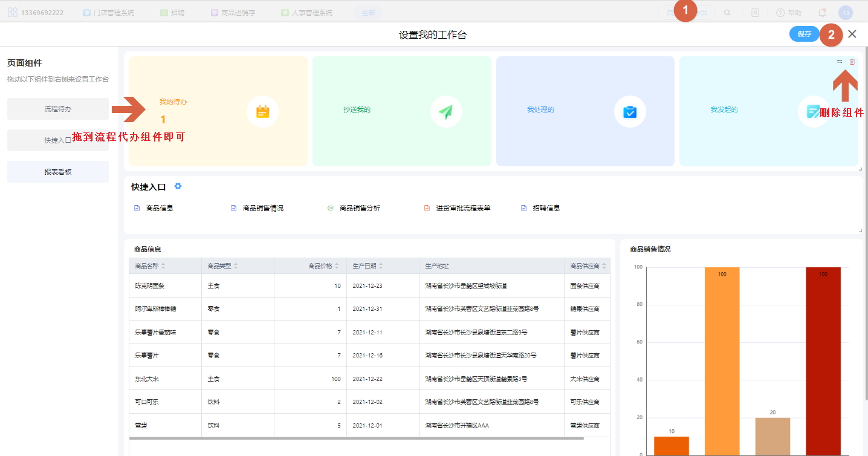
Task: Select 流程待办 component in left panel
Action: point(58,109)
